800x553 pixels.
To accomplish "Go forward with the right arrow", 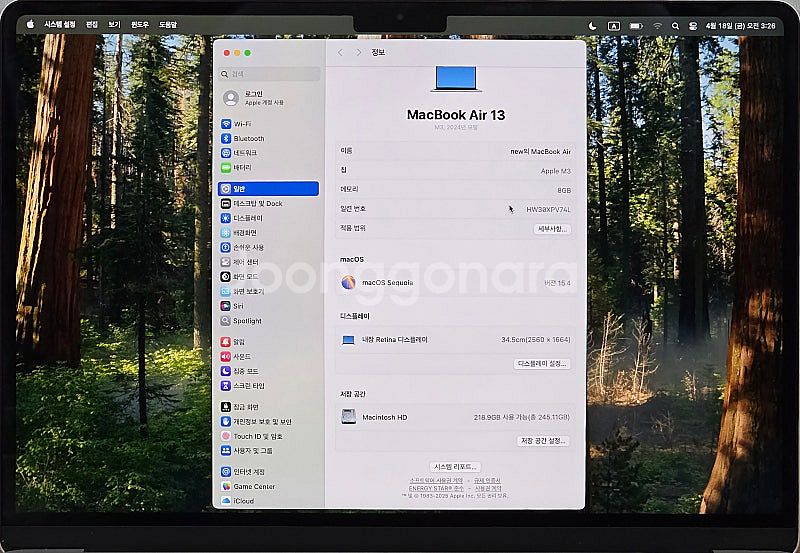I will tap(359, 53).
